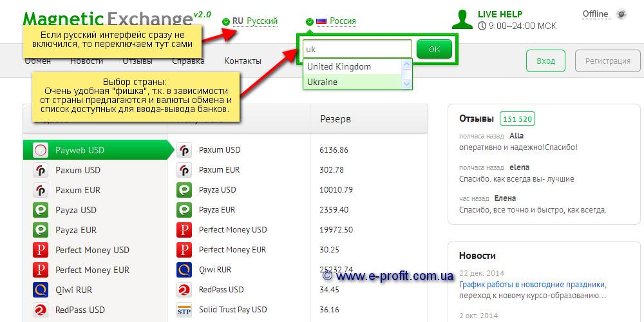This screenshot has height=322, width=644.
Task: Open news link График работы в новогодние праздники
Action: coord(533,285)
